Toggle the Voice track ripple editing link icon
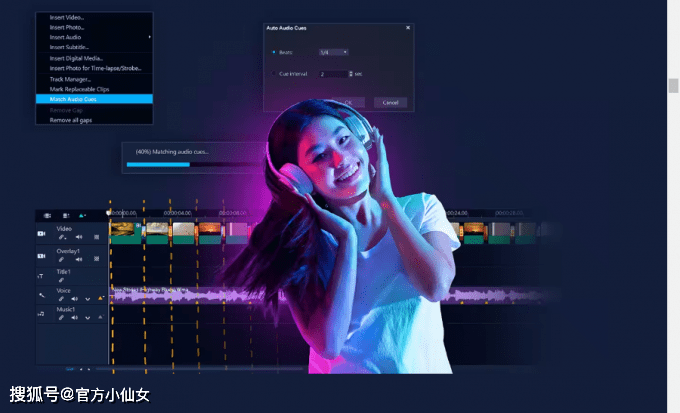This screenshot has height=413, width=680. [x=62, y=299]
